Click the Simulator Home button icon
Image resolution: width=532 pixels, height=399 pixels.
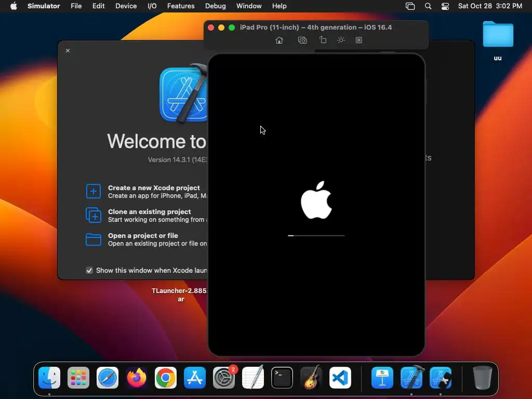[279, 41]
